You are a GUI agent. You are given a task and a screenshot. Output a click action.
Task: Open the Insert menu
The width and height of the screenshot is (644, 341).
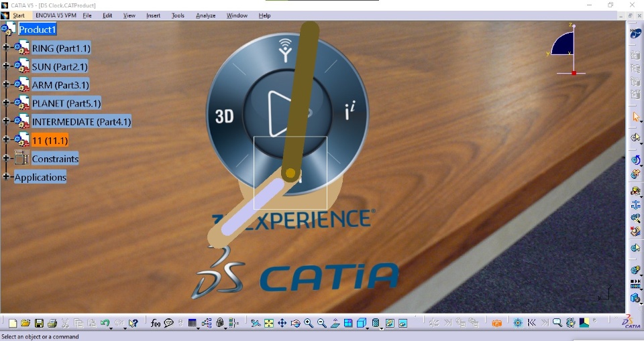153,15
